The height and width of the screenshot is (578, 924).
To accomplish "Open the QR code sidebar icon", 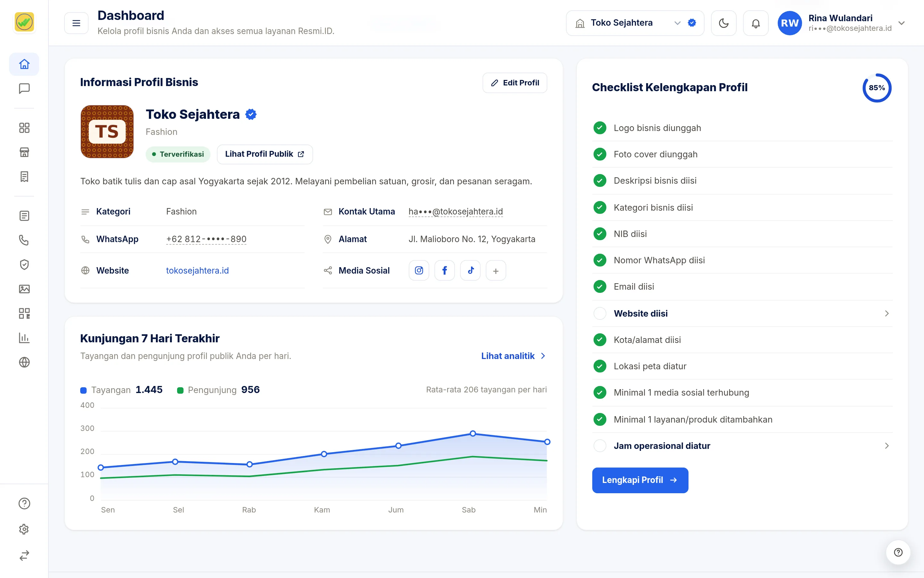I will [x=24, y=313].
